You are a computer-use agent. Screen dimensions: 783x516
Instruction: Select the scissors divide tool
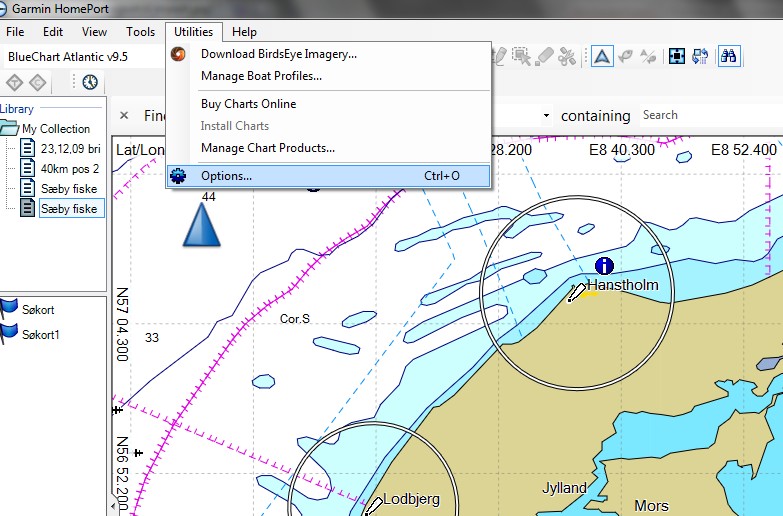(567, 56)
